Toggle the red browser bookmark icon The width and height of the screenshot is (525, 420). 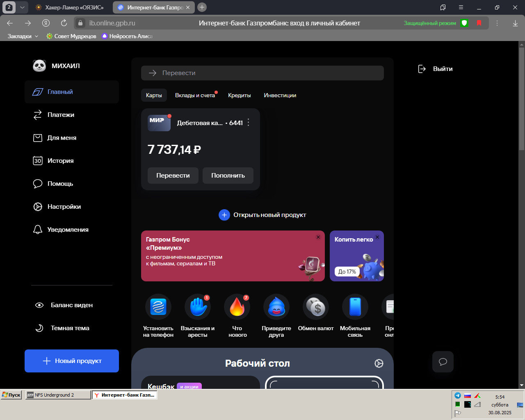pyautogui.click(x=479, y=23)
